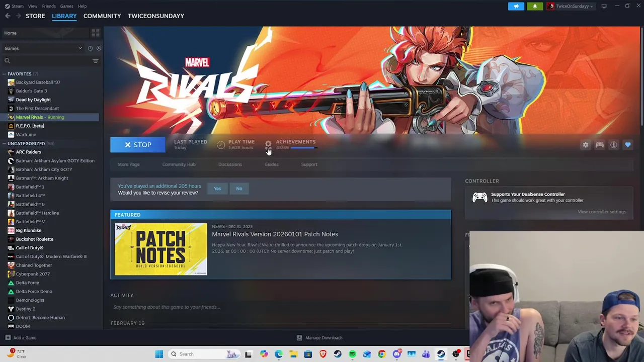Open the View menu
The image size is (644, 362).
point(33,6)
